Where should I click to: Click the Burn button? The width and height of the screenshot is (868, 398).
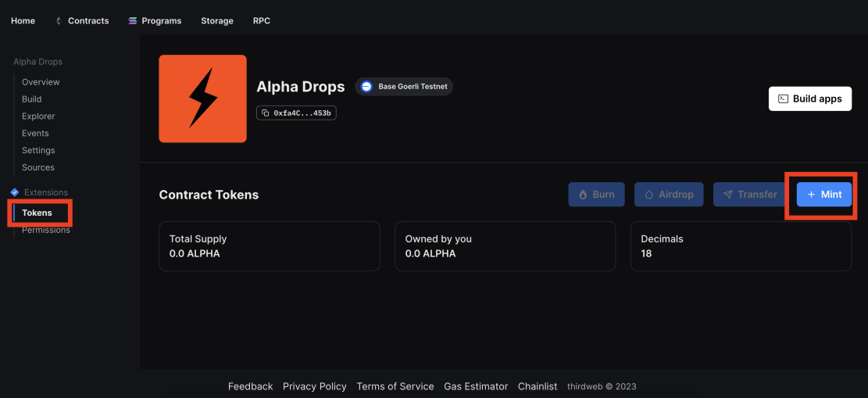point(596,195)
